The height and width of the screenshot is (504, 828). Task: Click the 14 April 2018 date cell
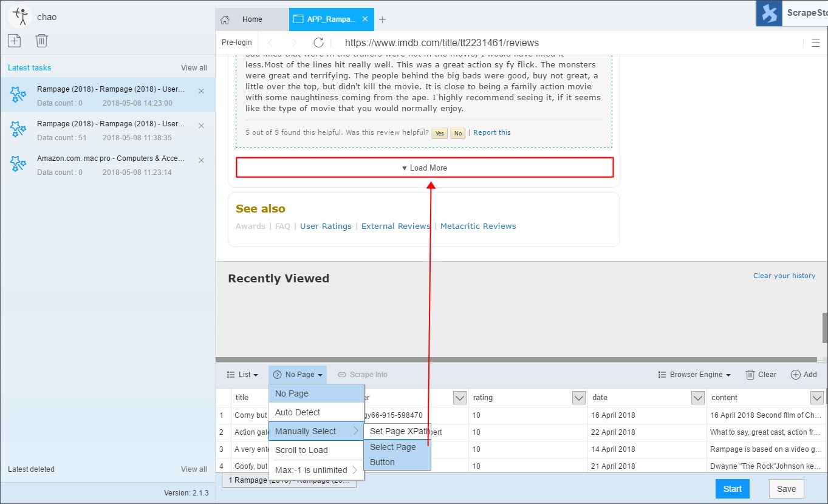tap(647, 449)
